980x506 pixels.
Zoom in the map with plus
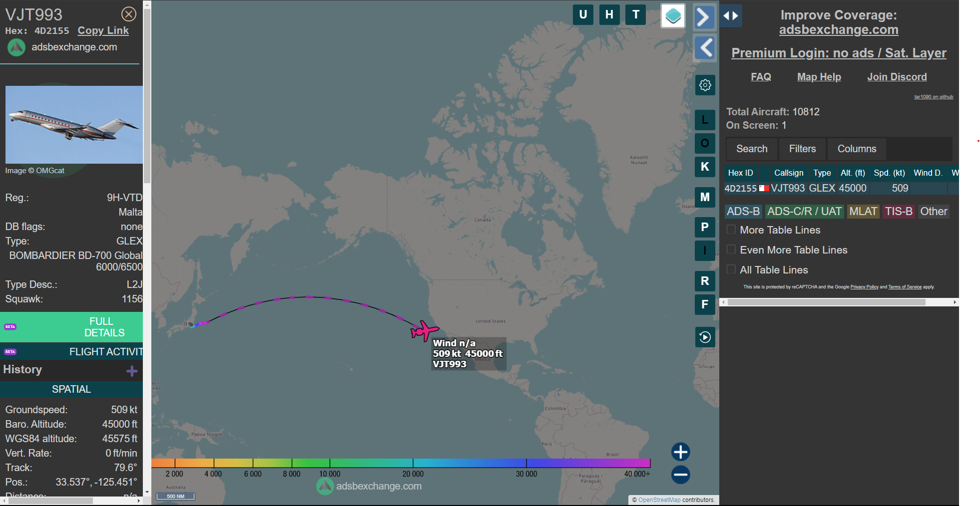pos(681,452)
